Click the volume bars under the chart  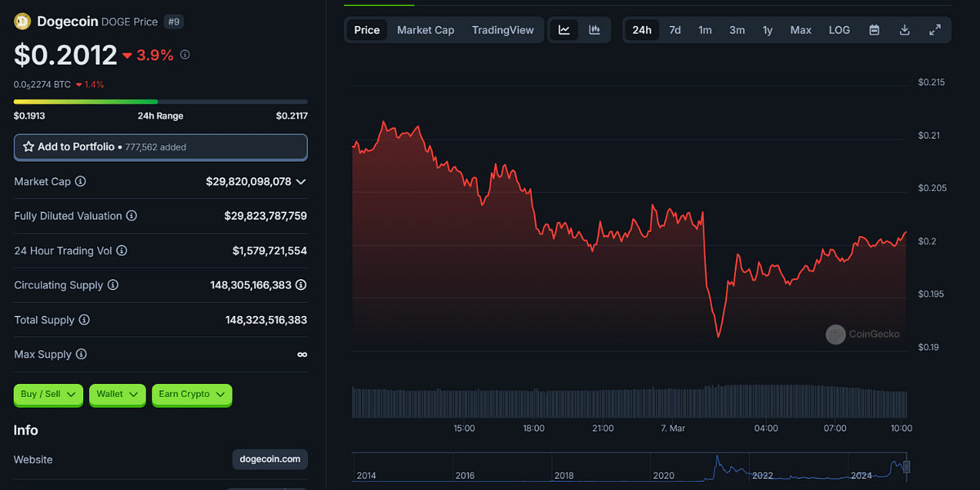(629, 401)
